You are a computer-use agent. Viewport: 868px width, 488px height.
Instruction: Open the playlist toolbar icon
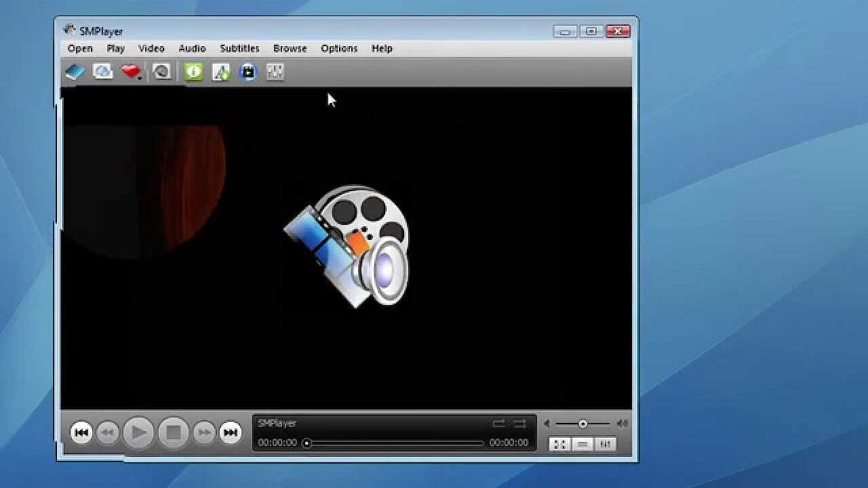click(220, 71)
